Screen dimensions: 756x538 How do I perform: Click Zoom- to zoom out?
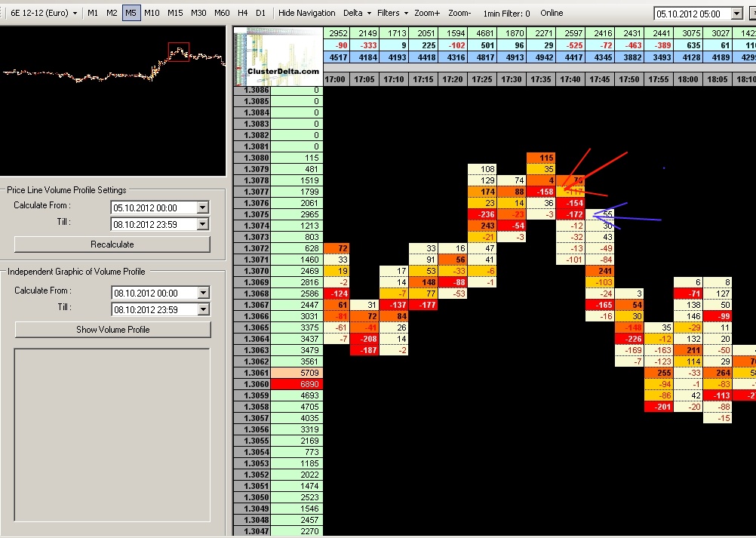(460, 13)
